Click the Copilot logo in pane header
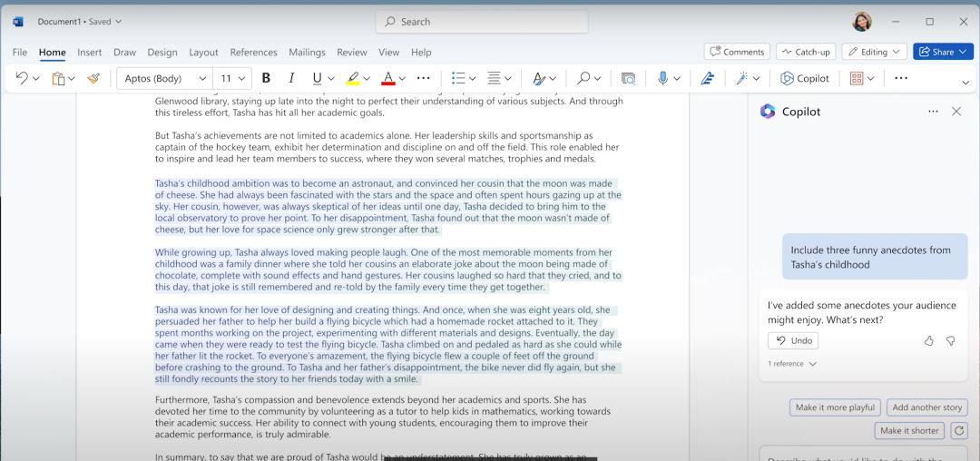The image size is (980, 461). pyautogui.click(x=768, y=112)
